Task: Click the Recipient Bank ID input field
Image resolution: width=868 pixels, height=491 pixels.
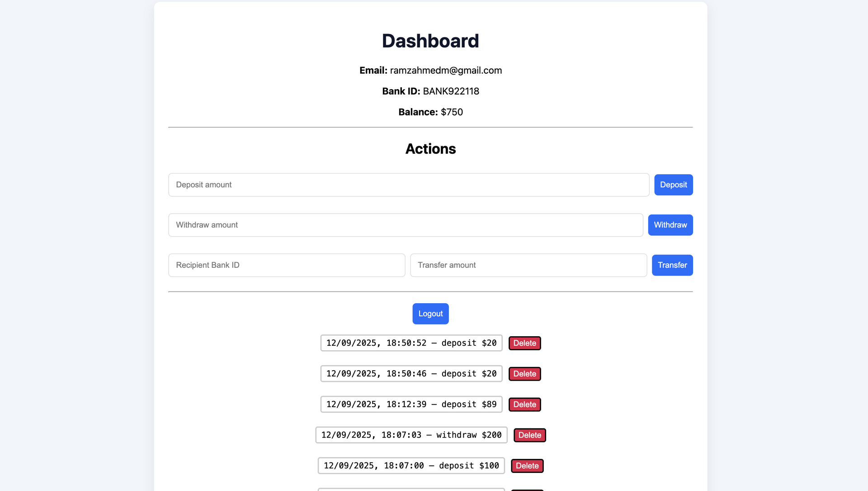Action: coord(287,265)
